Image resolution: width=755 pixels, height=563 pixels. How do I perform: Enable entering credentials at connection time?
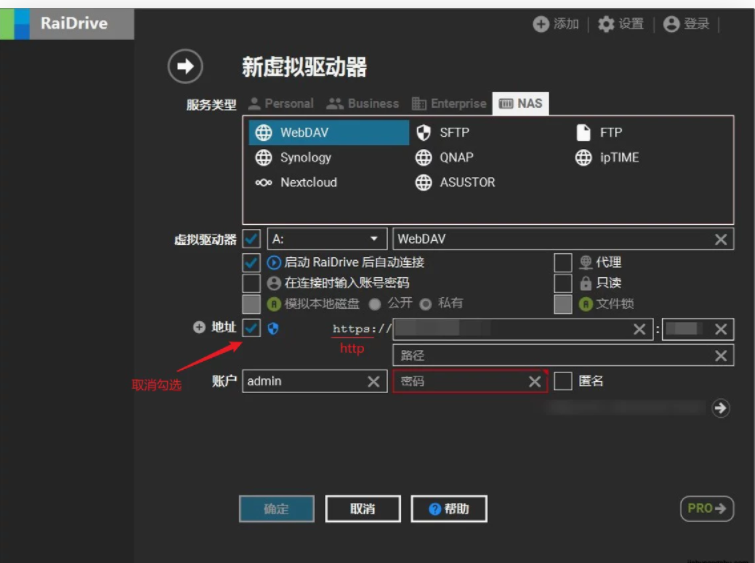point(251,283)
